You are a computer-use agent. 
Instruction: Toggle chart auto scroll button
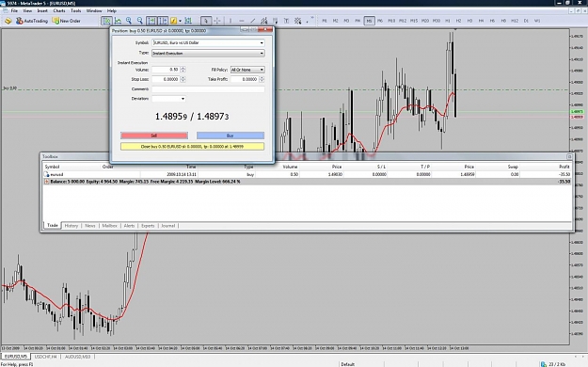tap(151, 21)
